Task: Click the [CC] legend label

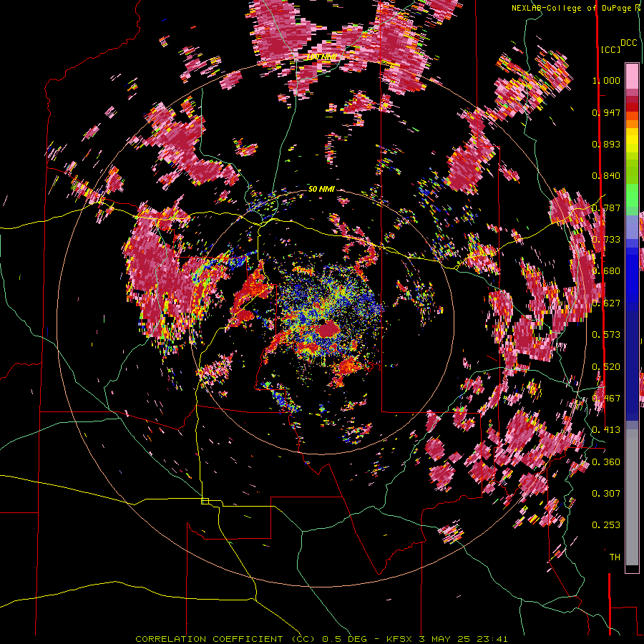Action: click(x=610, y=49)
